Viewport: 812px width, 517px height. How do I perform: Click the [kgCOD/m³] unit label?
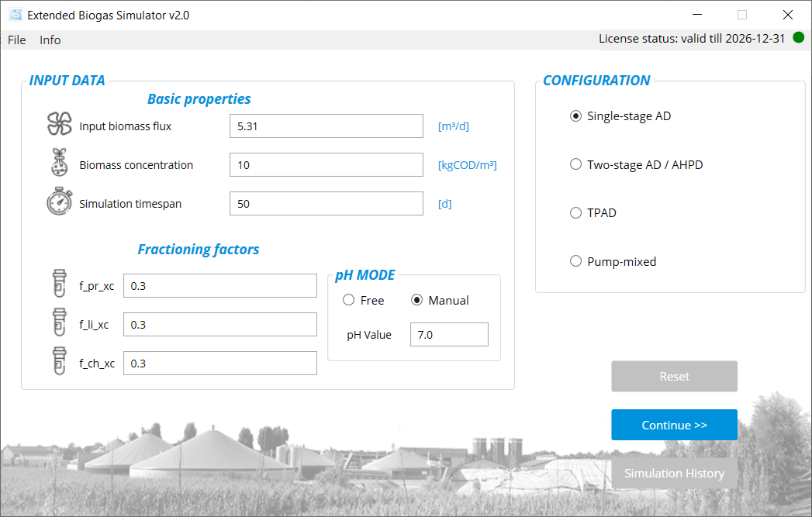[x=467, y=165]
